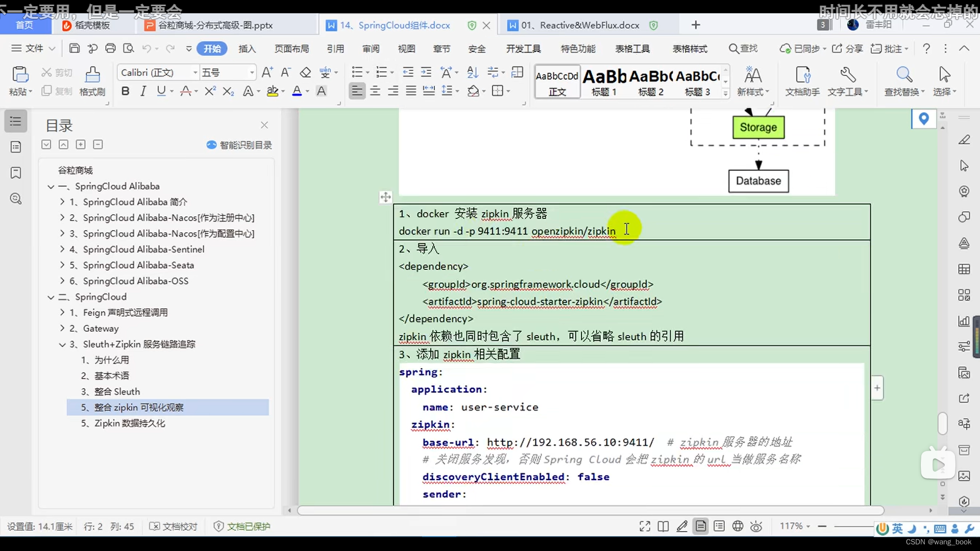Open new document tab with plus button
Image resolution: width=980 pixels, height=551 pixels.
[696, 25]
